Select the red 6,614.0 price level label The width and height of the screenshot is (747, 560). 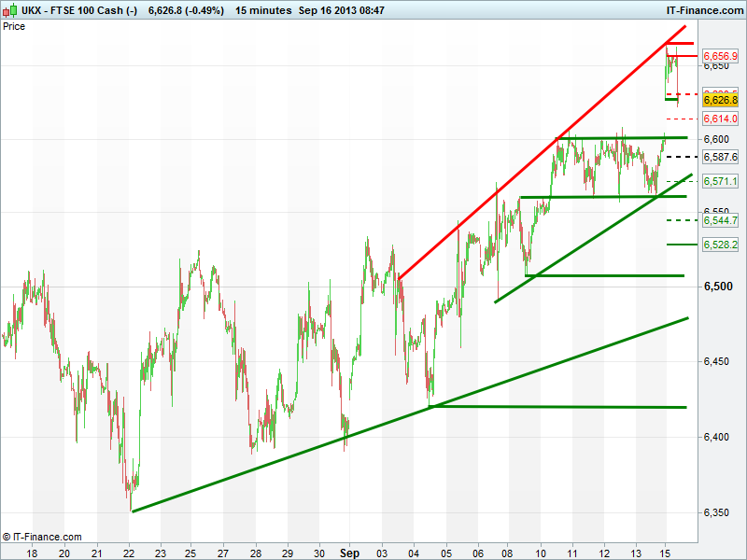pyautogui.click(x=720, y=119)
